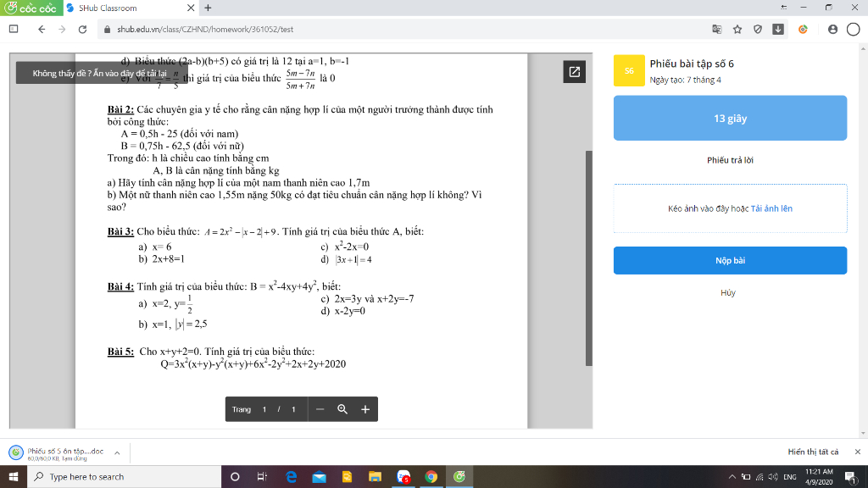868x488 pixels.
Task: Click the document viewer vertical scrollbar
Action: (589, 258)
